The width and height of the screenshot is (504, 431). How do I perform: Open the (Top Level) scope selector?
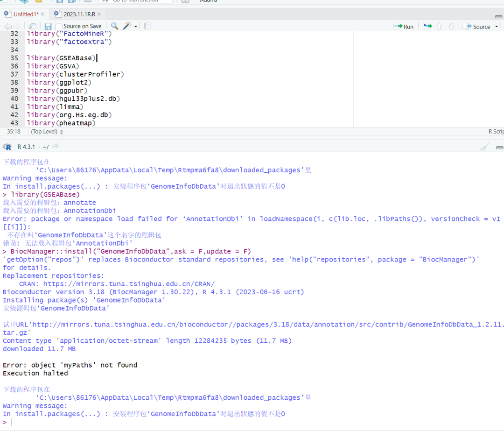coord(47,132)
